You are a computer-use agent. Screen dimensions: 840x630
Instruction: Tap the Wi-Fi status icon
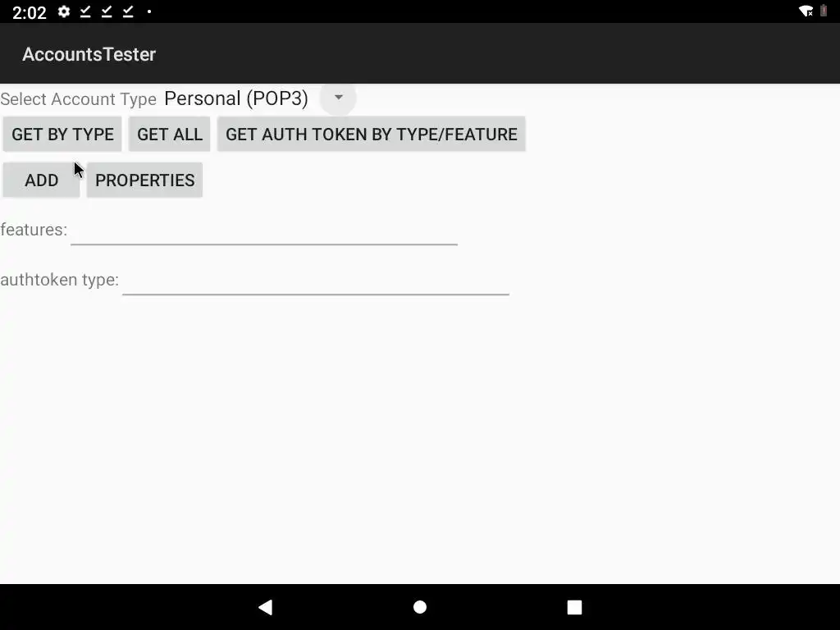[x=806, y=11]
